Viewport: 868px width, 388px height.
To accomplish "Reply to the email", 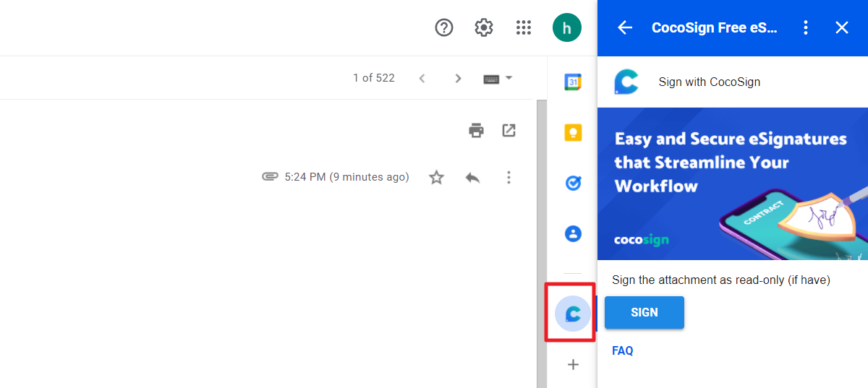I will 472,177.
